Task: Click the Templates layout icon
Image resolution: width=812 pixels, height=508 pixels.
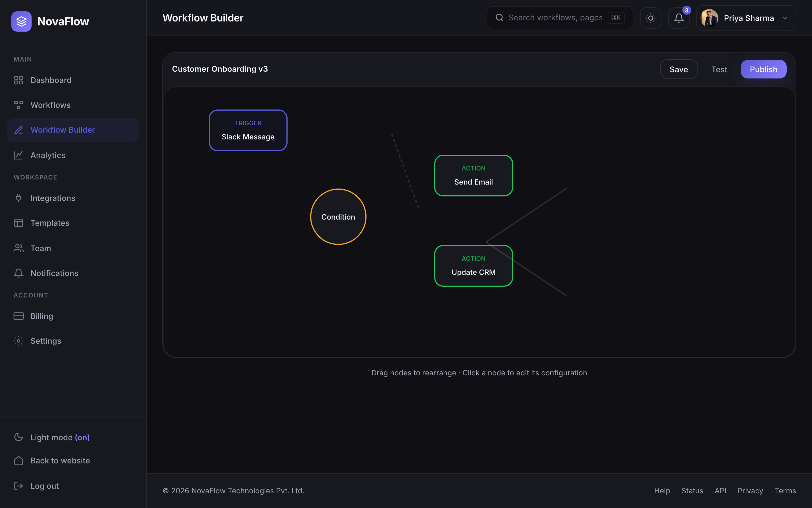Action: point(18,223)
